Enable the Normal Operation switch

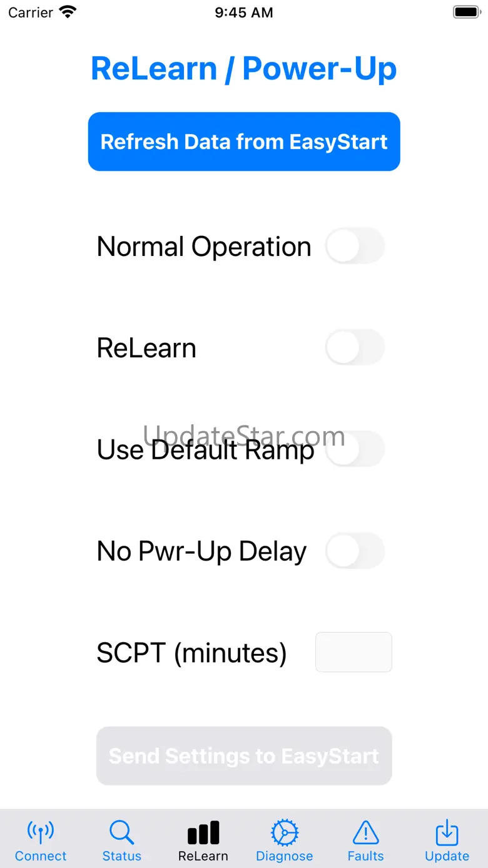(x=355, y=246)
